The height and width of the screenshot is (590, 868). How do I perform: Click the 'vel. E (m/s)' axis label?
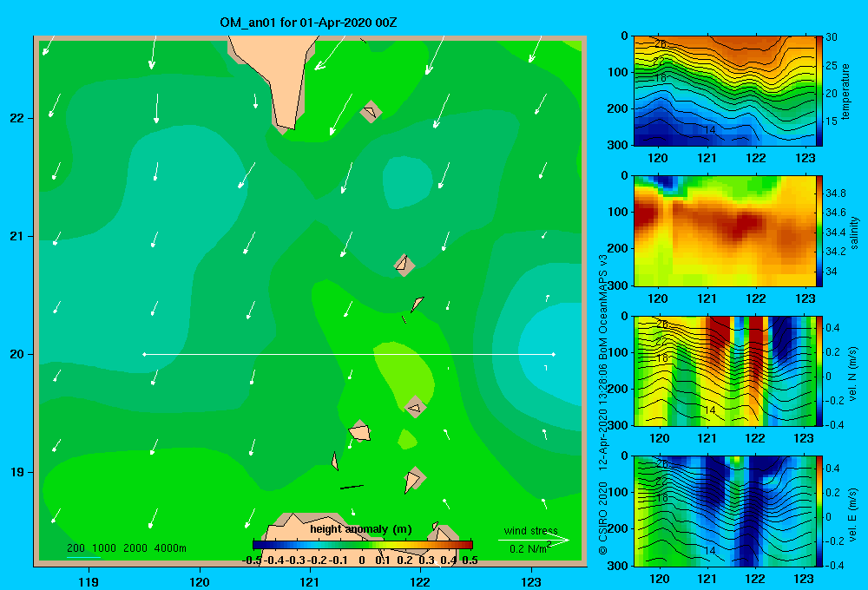pyautogui.click(x=853, y=514)
